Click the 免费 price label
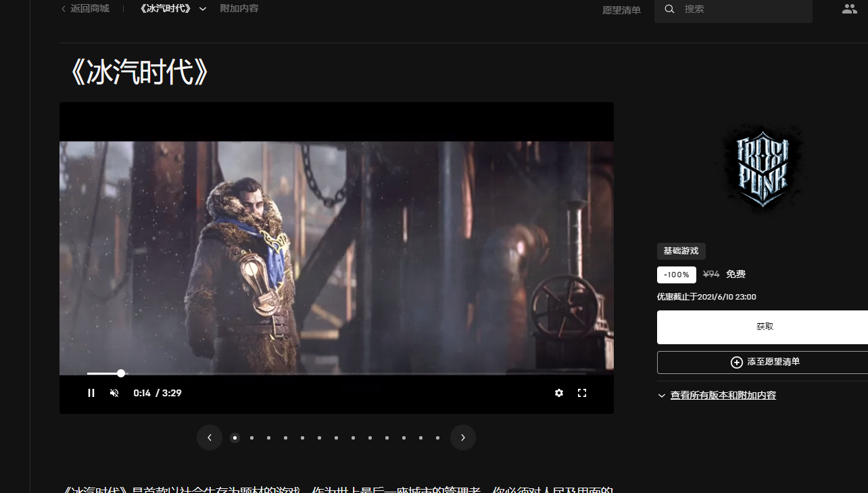 [x=736, y=275]
